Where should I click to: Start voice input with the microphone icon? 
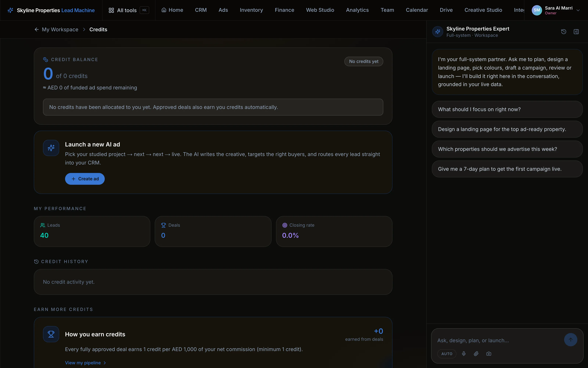coord(464,354)
